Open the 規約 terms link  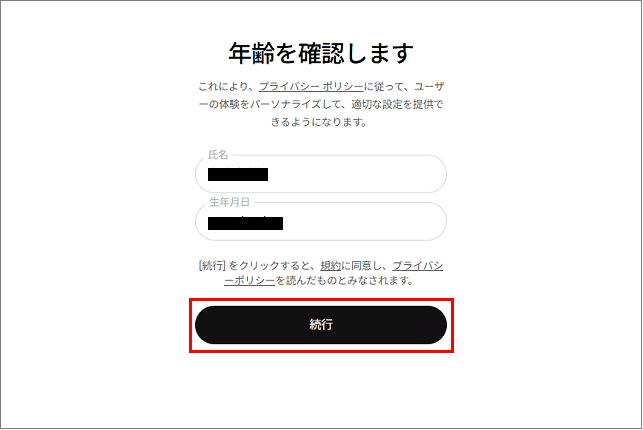pyautogui.click(x=331, y=266)
